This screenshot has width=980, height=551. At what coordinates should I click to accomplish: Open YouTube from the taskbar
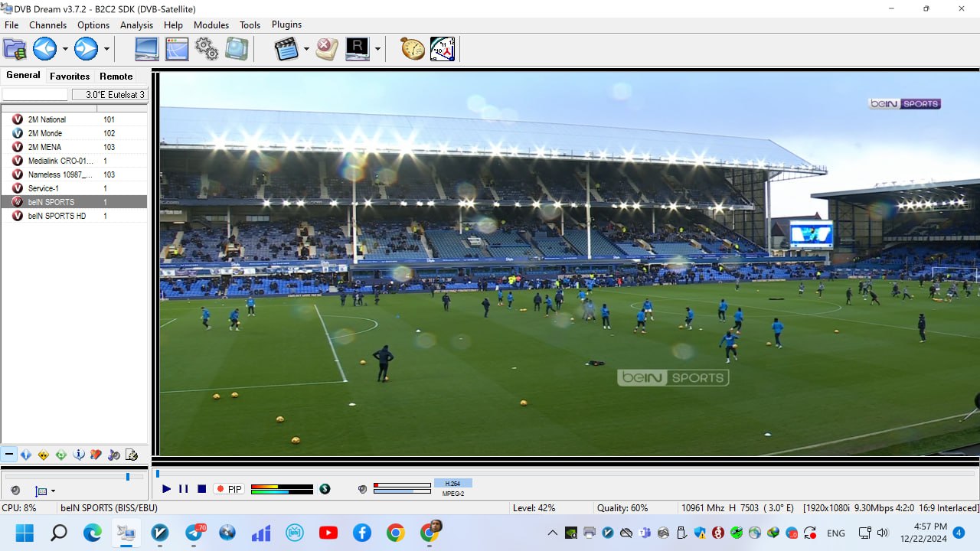click(x=328, y=533)
